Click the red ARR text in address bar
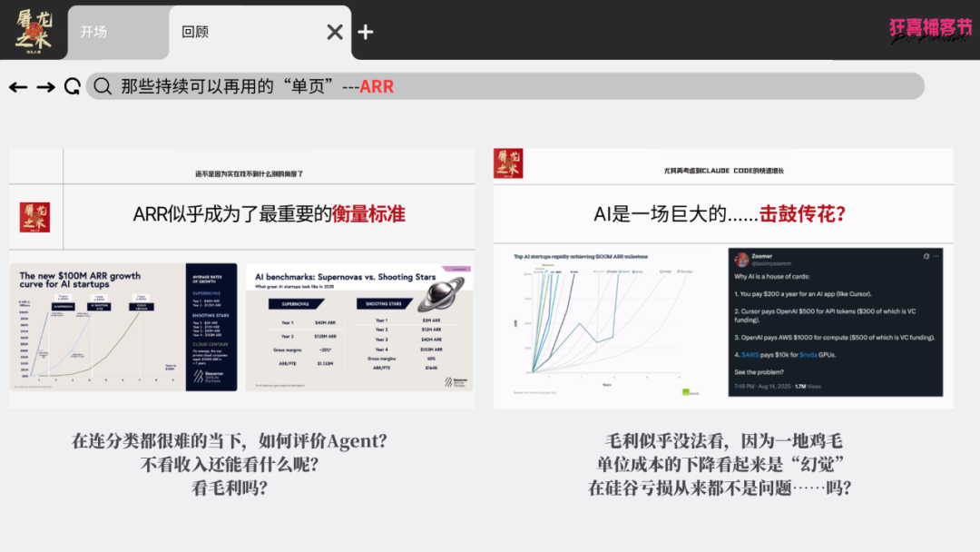The image size is (980, 552). [x=377, y=87]
